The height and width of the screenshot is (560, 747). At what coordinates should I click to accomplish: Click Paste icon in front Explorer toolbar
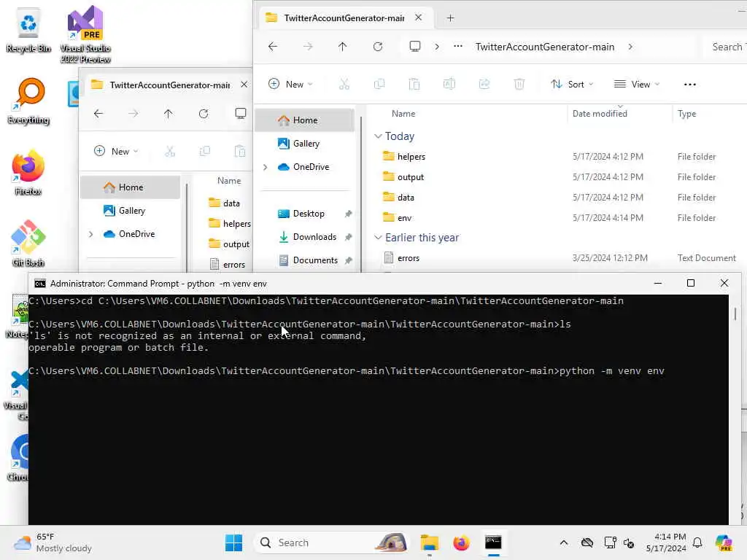click(414, 85)
